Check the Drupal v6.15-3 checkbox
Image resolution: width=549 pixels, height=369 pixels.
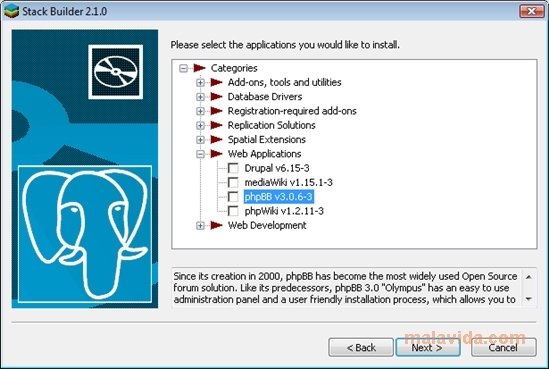click(233, 168)
